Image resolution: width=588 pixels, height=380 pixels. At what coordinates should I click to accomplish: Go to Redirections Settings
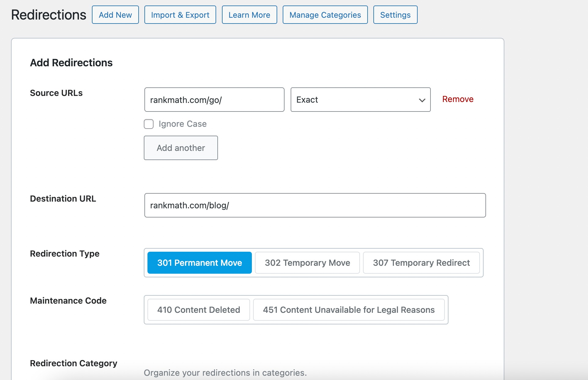(395, 15)
